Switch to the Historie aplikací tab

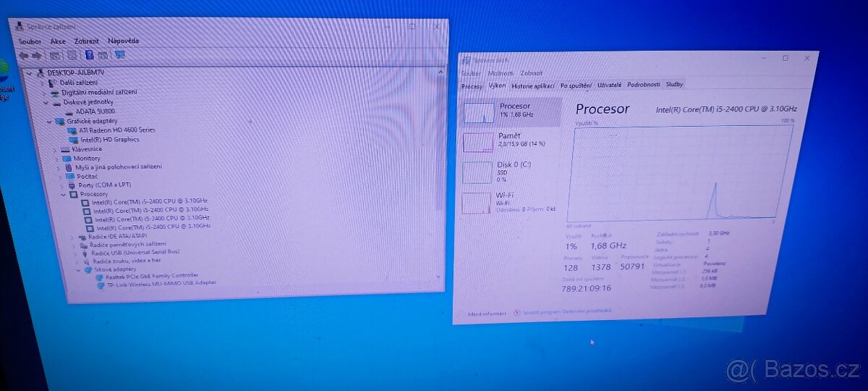[x=533, y=85]
